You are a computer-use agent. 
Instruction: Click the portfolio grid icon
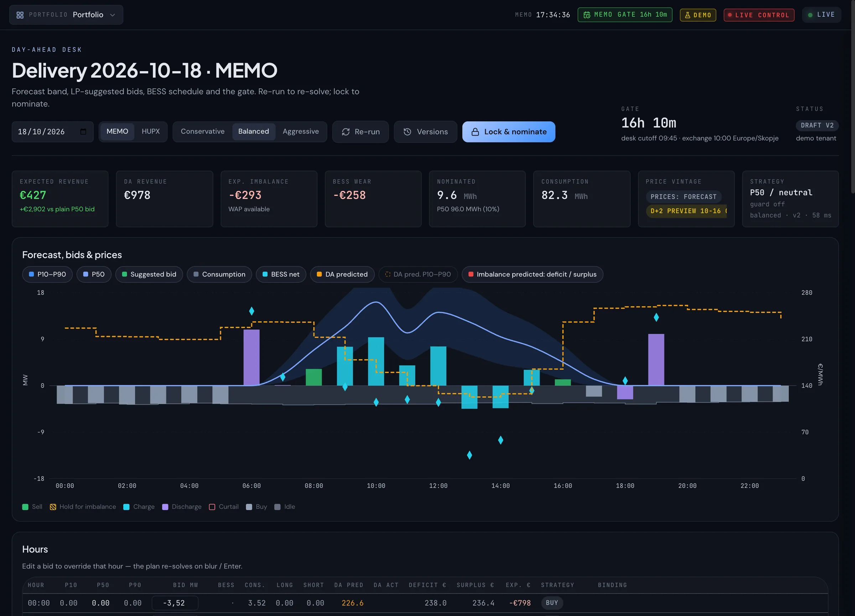[x=20, y=15]
